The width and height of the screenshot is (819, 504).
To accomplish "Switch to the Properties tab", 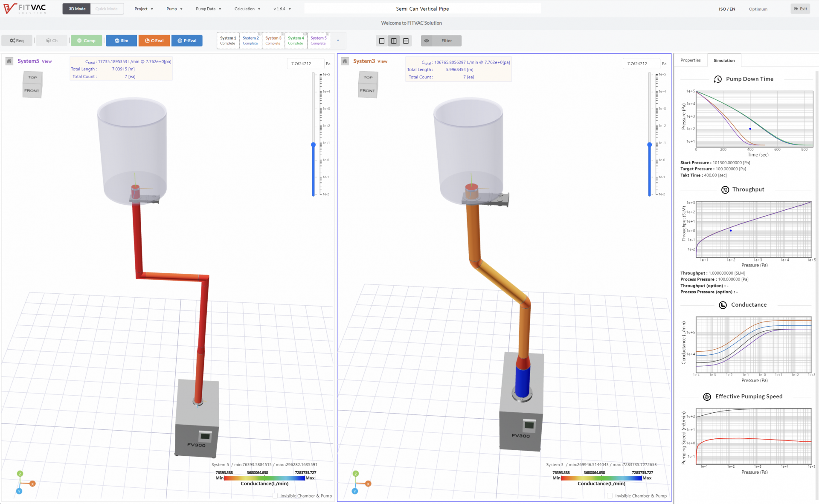I will tap(690, 61).
